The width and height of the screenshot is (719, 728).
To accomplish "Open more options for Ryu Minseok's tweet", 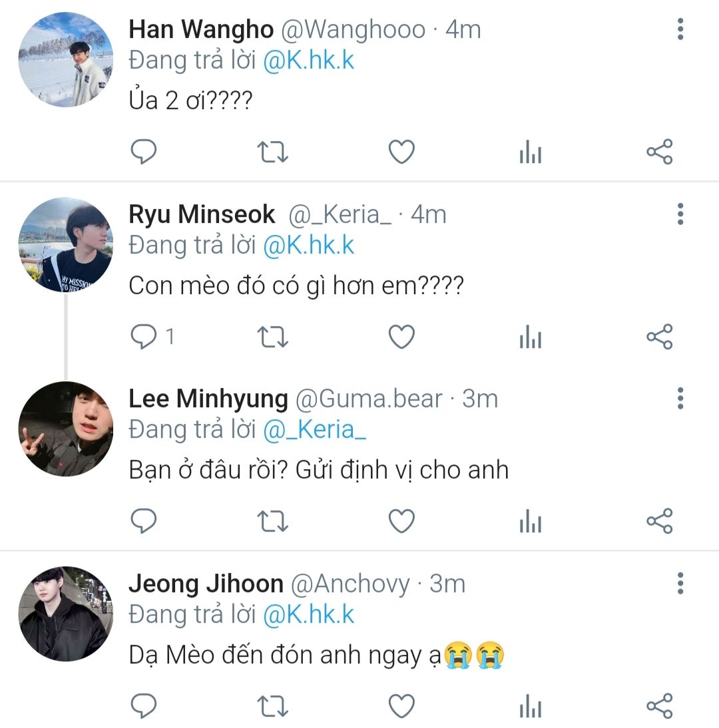I will click(680, 214).
